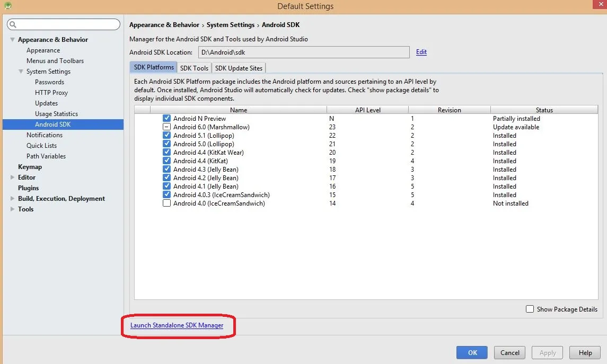Click the Apply button
The width and height of the screenshot is (607, 364).
click(x=548, y=353)
